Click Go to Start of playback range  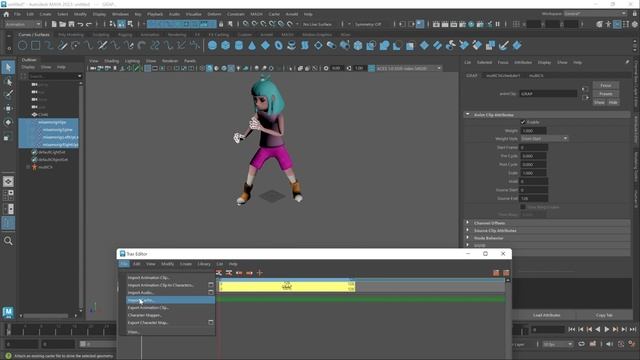click(x=572, y=329)
